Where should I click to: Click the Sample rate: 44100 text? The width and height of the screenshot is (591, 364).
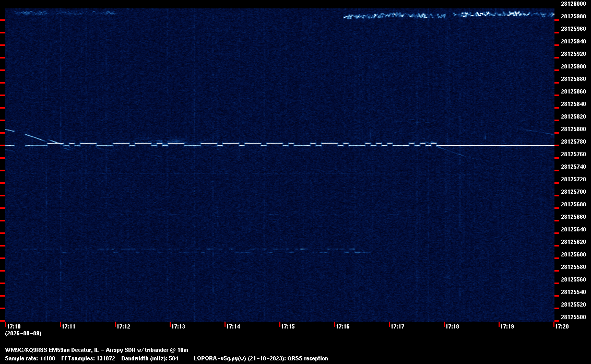[x=30, y=358]
